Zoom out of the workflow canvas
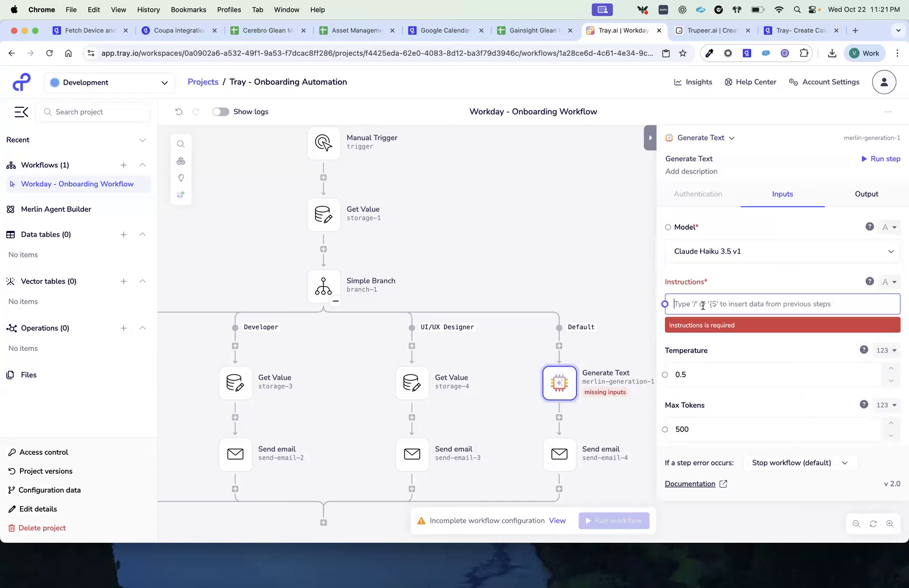Image resolution: width=909 pixels, height=588 pixels. pyautogui.click(x=856, y=523)
